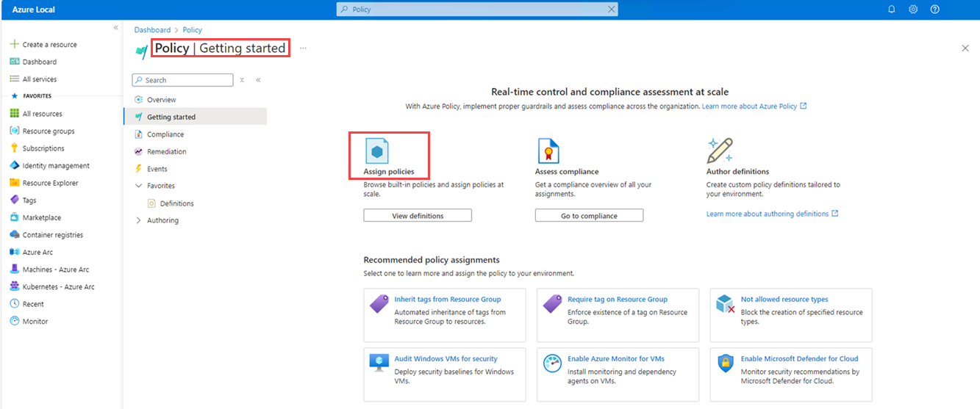980x409 pixels.
Task: Click the notifications bell icon
Action: pyautogui.click(x=892, y=10)
